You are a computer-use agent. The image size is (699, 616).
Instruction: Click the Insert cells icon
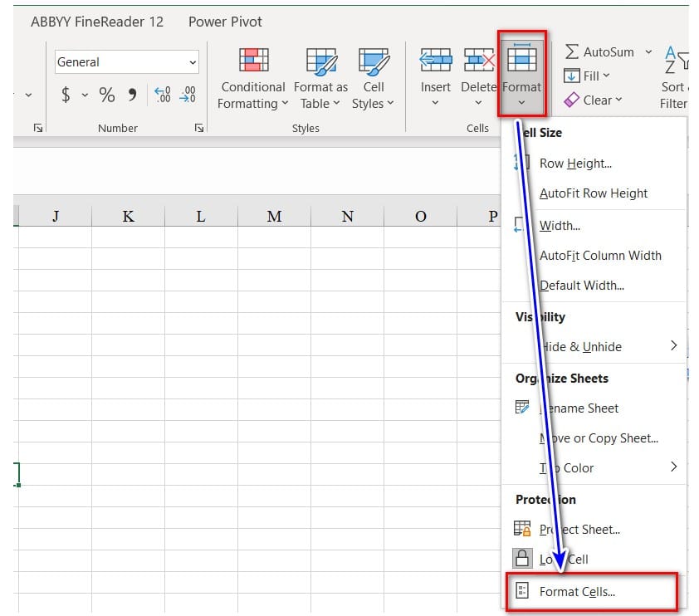point(436,60)
